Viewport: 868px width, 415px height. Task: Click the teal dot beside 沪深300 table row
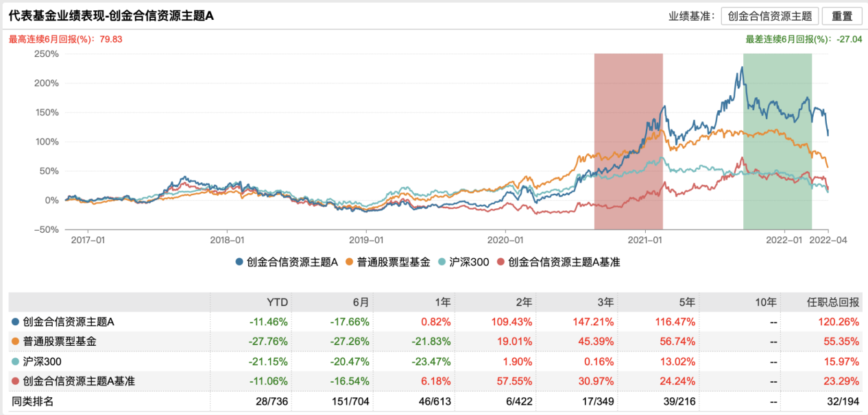coord(15,361)
